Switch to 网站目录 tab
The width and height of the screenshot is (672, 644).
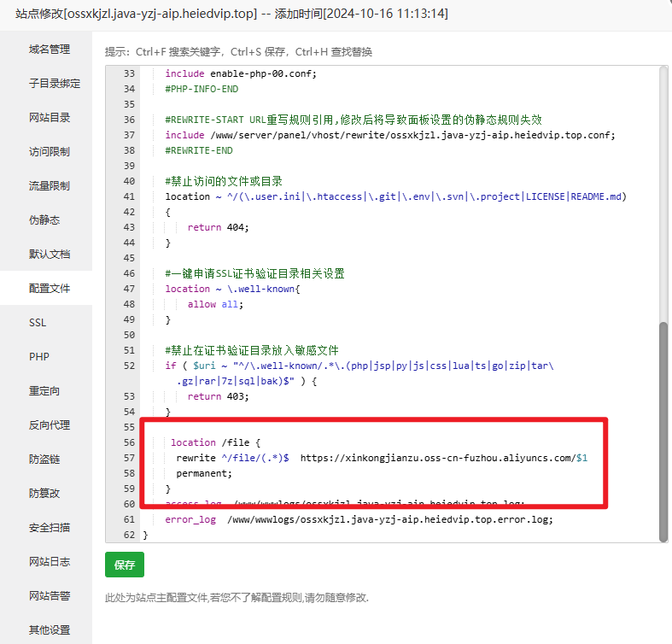tap(50, 118)
